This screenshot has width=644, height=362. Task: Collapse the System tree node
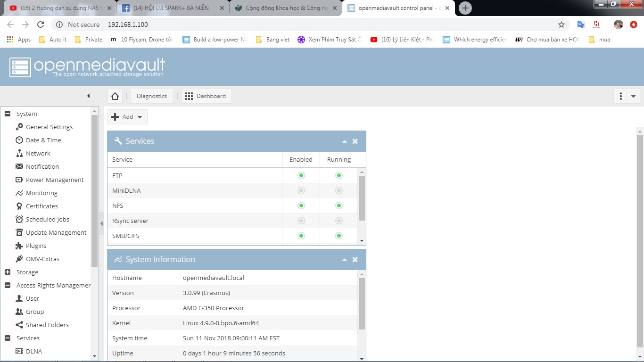tap(8, 114)
